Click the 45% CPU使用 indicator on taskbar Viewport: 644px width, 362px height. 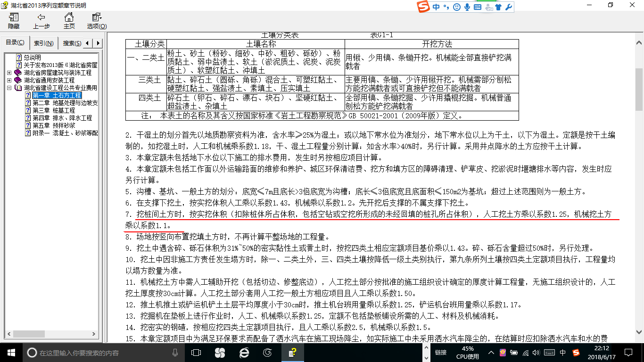[x=467, y=353]
